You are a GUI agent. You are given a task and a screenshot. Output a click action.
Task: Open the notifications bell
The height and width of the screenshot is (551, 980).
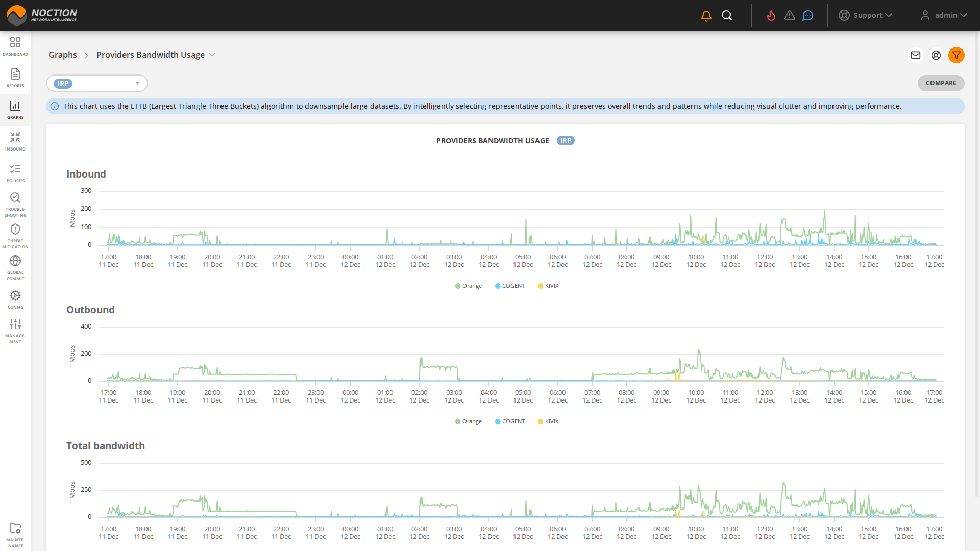(706, 15)
